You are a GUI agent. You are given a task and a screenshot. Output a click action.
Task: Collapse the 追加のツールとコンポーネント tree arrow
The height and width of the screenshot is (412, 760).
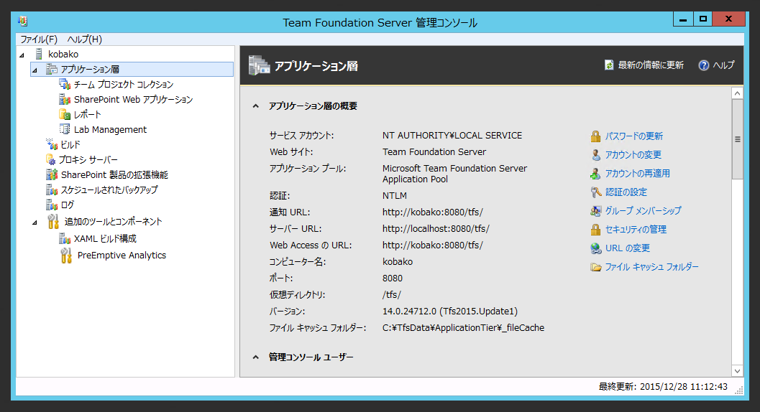click(x=35, y=223)
